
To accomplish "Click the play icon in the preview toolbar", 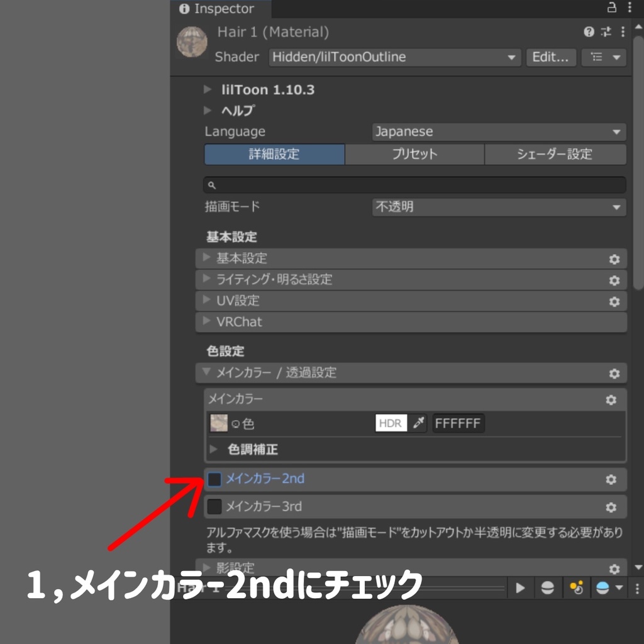I will 520,588.
